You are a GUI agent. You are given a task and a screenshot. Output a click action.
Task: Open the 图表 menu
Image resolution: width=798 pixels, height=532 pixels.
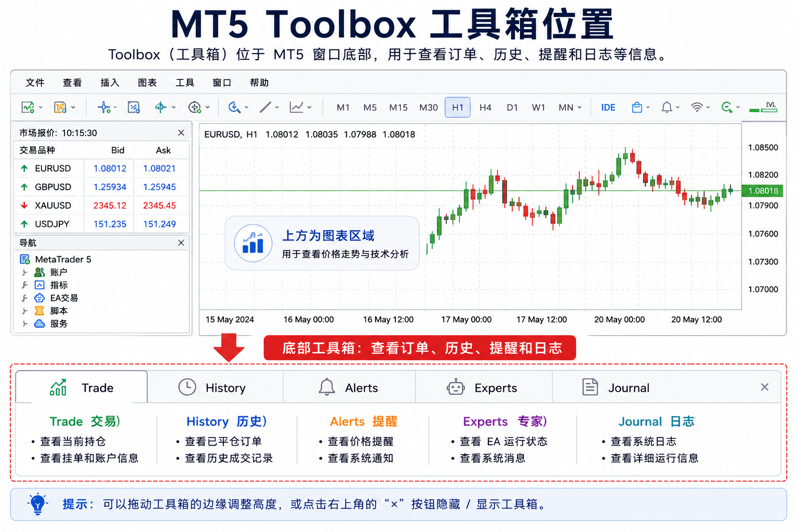147,83
